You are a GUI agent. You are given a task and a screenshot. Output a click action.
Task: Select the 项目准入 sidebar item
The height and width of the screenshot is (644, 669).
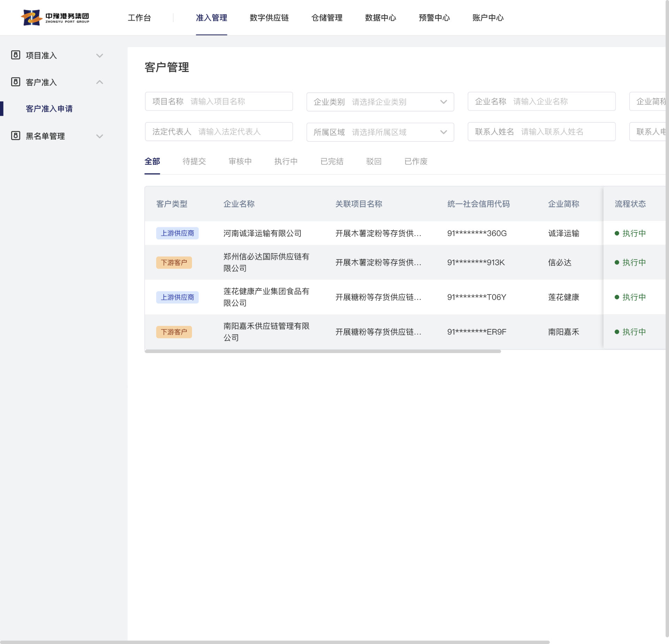[41, 55]
